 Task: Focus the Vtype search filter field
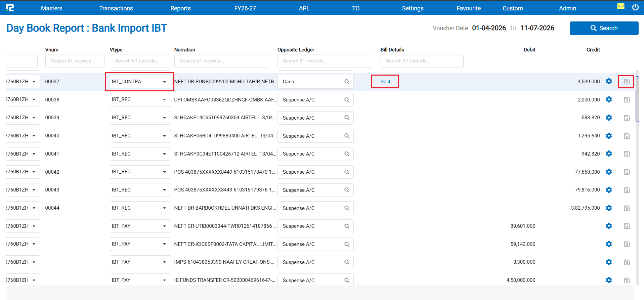point(139,61)
